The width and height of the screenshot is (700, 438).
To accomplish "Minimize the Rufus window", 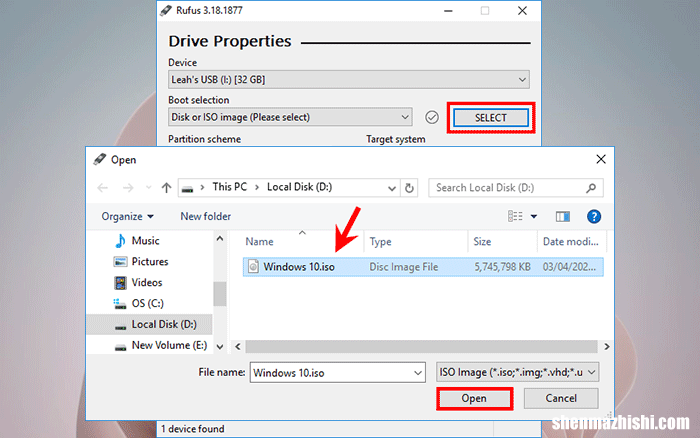I will point(448,11).
